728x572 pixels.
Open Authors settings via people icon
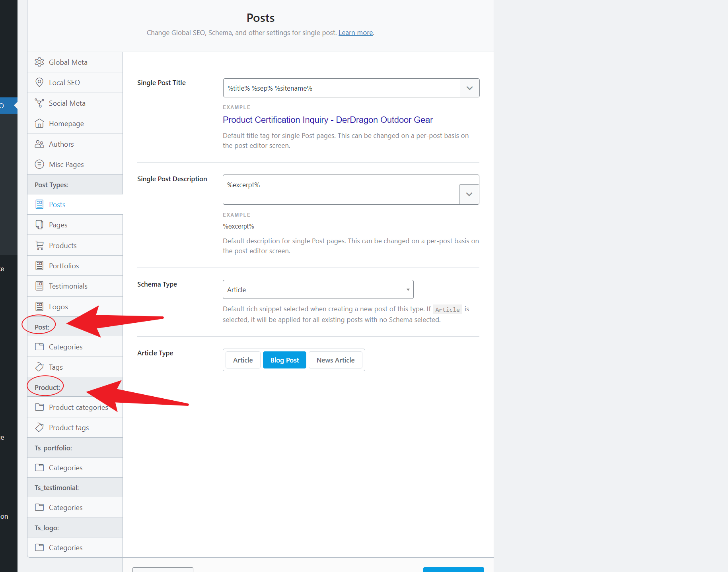point(39,144)
